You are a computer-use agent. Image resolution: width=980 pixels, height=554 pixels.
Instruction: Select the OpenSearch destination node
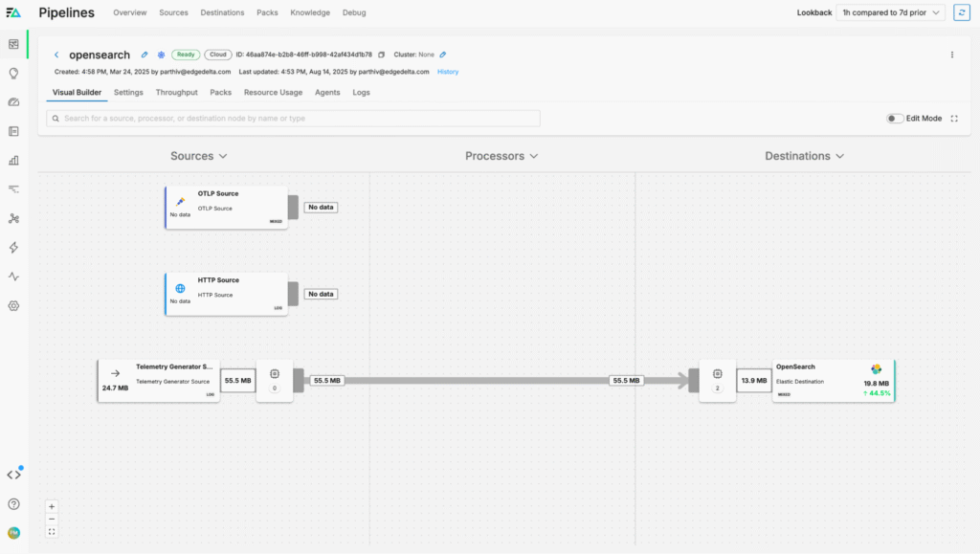(833, 381)
